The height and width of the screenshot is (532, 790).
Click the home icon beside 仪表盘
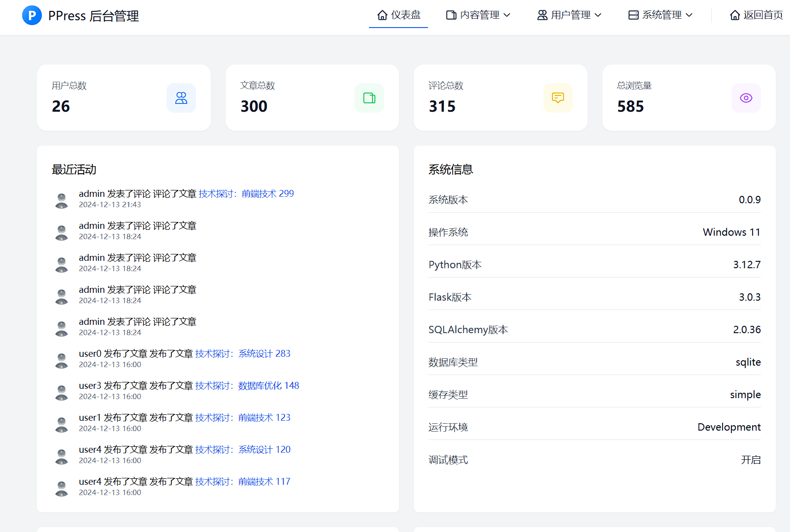click(382, 15)
